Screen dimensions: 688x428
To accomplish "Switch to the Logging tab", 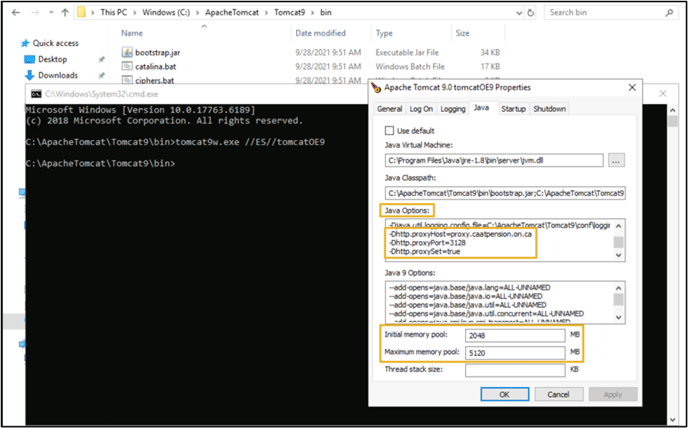I will 453,109.
